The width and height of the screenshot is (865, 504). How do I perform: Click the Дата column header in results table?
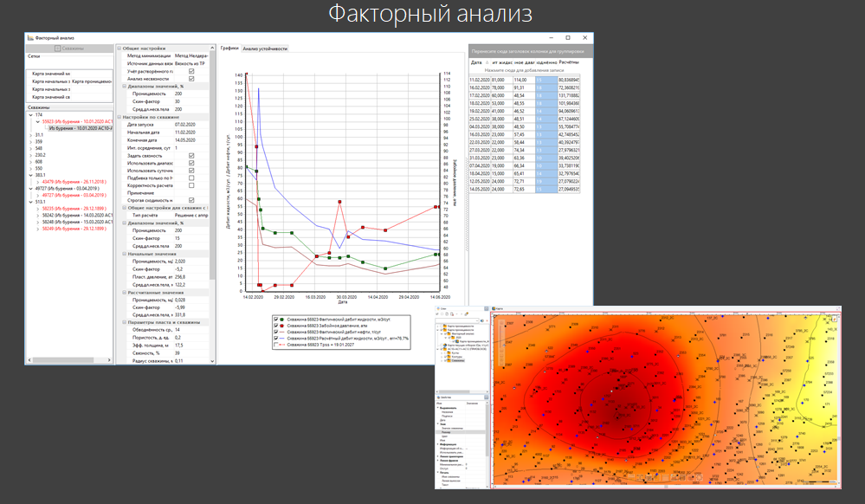point(476,63)
